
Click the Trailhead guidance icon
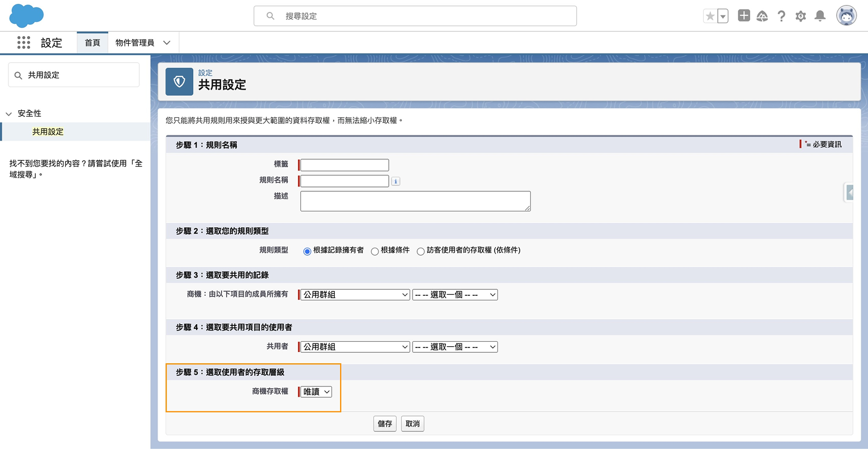pyautogui.click(x=762, y=16)
